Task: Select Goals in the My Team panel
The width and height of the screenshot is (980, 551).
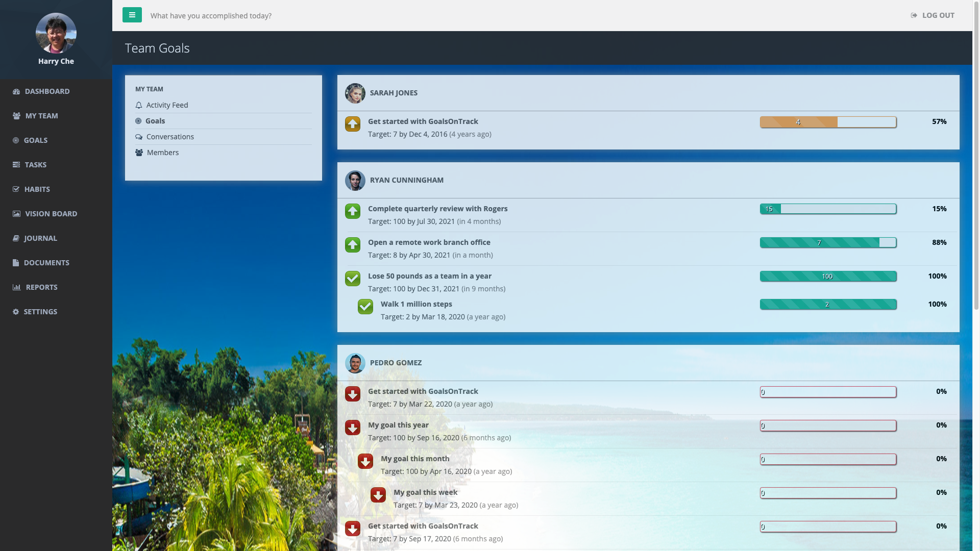Action: [155, 121]
